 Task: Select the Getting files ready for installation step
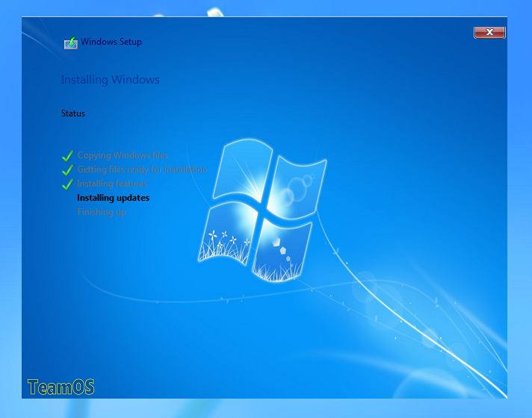(x=142, y=169)
